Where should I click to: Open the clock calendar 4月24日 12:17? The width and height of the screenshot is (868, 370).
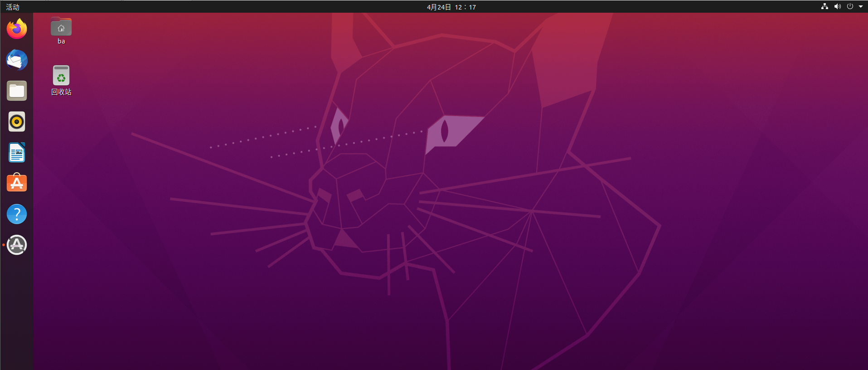(x=451, y=7)
